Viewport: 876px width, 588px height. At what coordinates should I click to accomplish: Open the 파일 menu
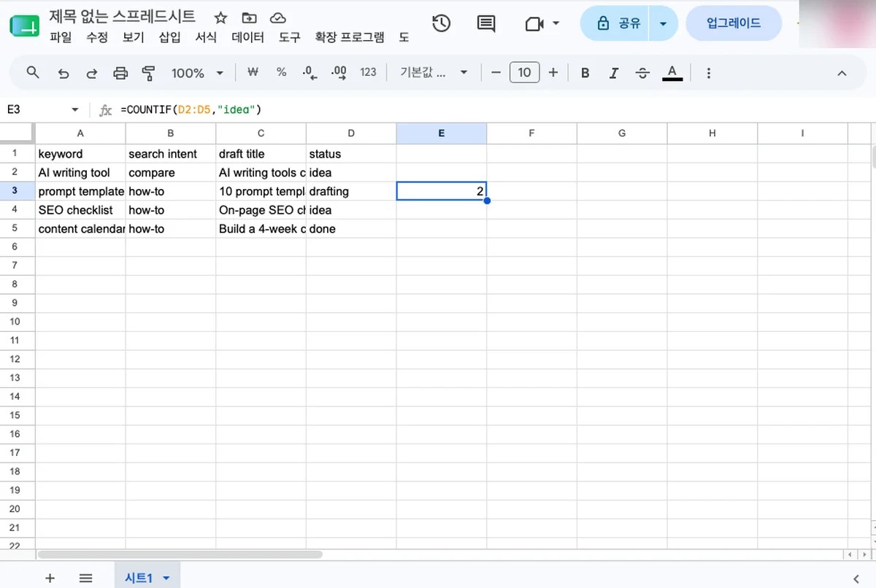pyautogui.click(x=61, y=37)
